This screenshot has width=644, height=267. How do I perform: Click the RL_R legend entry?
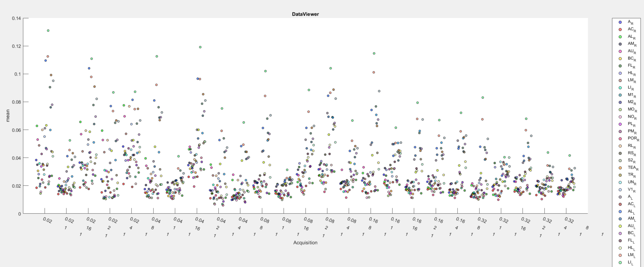[x=627, y=146]
